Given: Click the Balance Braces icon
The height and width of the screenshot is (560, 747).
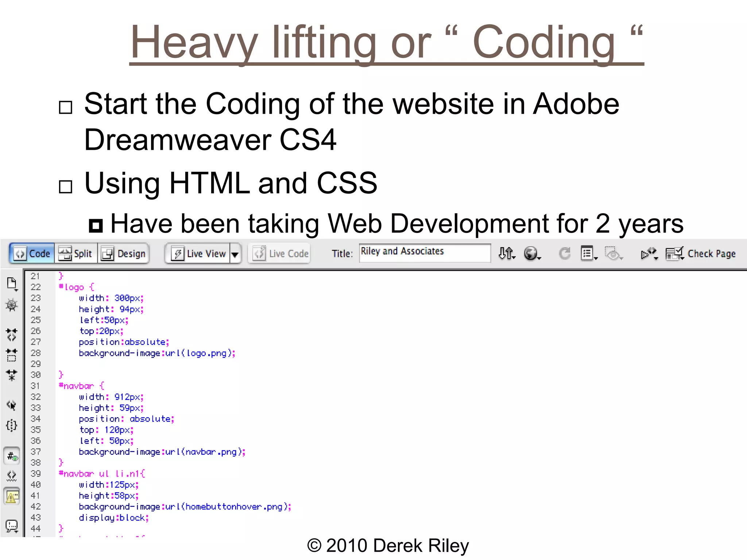Looking at the screenshot, I should point(12,425).
